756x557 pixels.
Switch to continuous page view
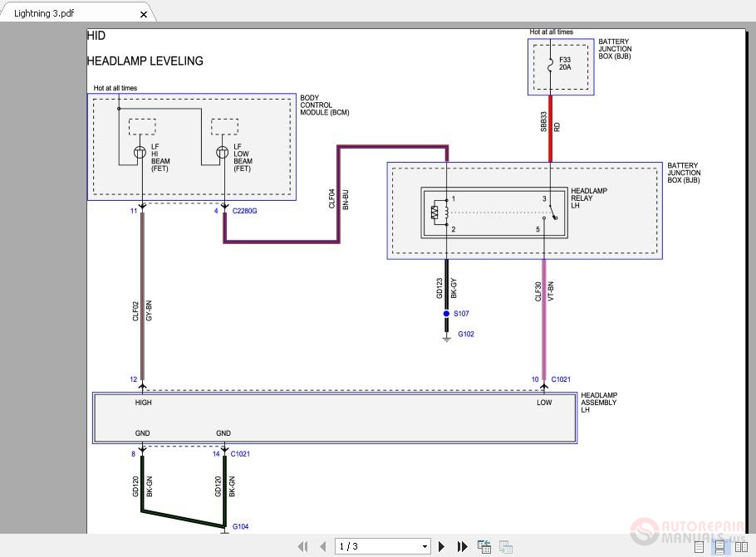[719, 547]
